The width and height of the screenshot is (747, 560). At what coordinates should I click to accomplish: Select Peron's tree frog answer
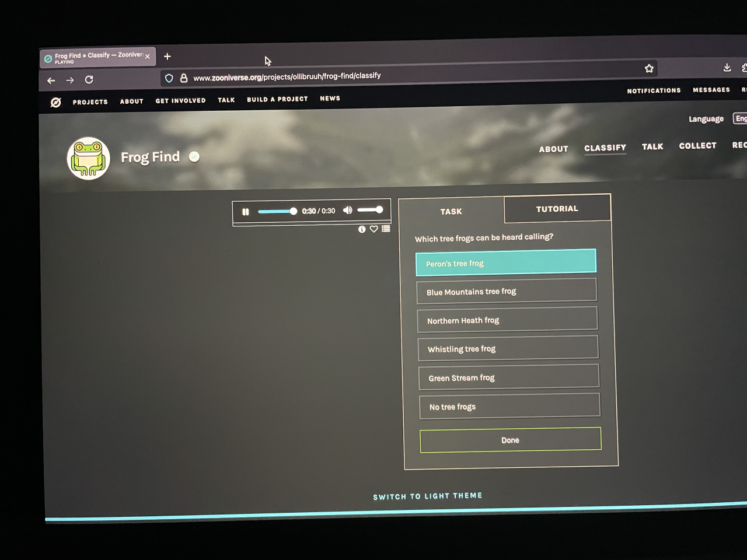pyautogui.click(x=506, y=262)
